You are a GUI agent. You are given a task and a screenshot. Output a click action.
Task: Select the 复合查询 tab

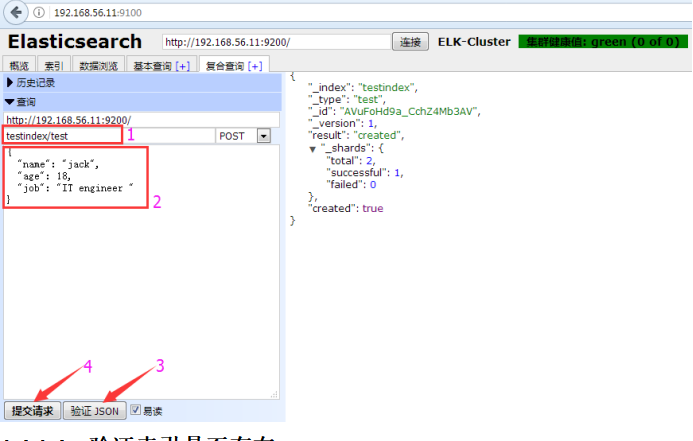(225, 66)
